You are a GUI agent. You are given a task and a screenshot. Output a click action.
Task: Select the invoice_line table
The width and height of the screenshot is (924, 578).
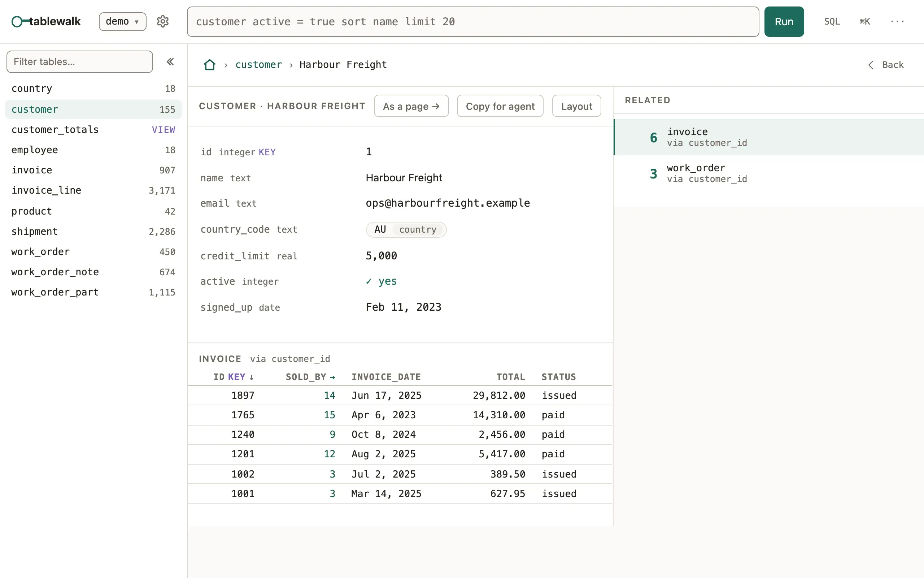(x=93, y=190)
